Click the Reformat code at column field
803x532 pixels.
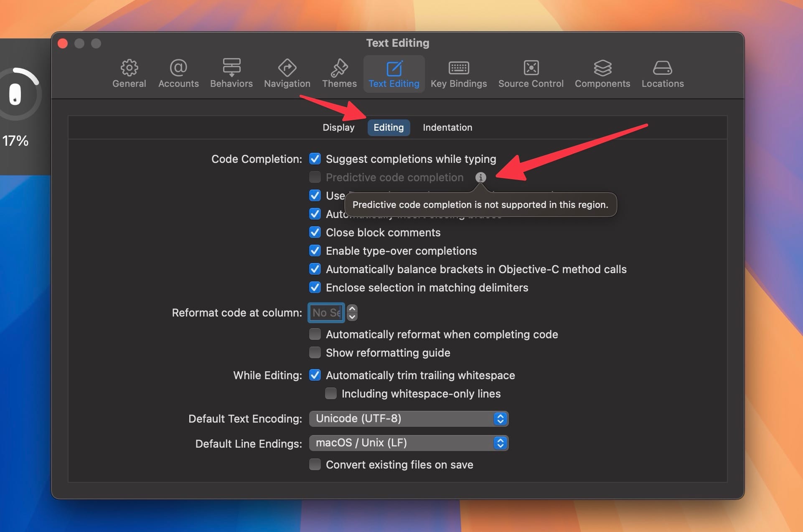coord(326,313)
